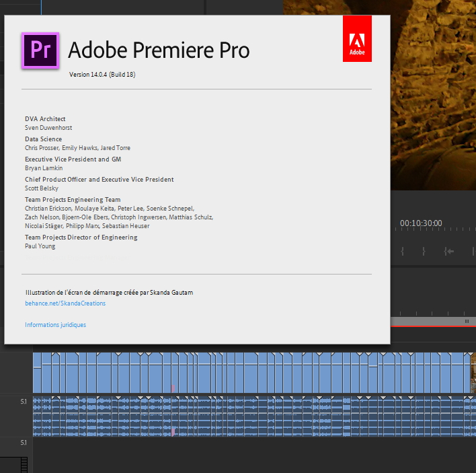
Task: Click the line starting with Chris Prosser
Action: click(x=78, y=147)
